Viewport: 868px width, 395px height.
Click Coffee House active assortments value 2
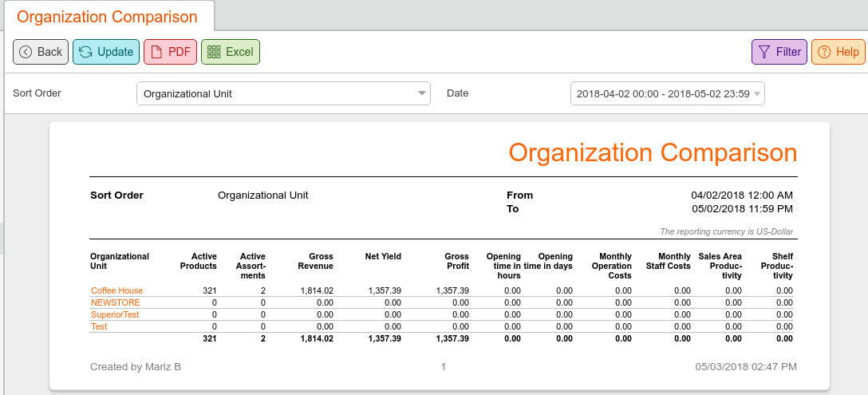263,290
